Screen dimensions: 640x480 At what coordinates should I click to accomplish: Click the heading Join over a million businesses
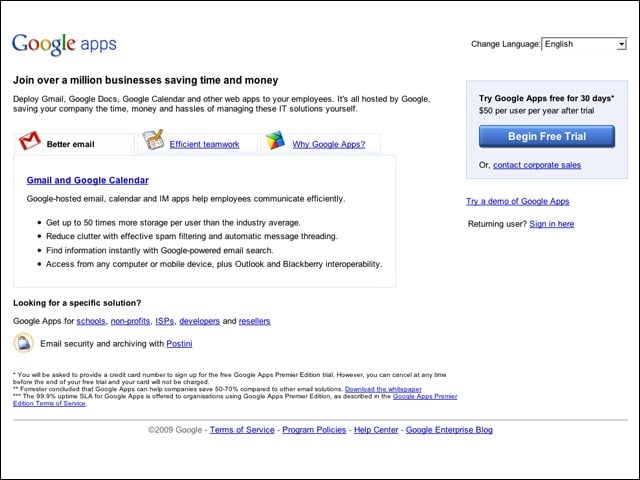coord(145,80)
